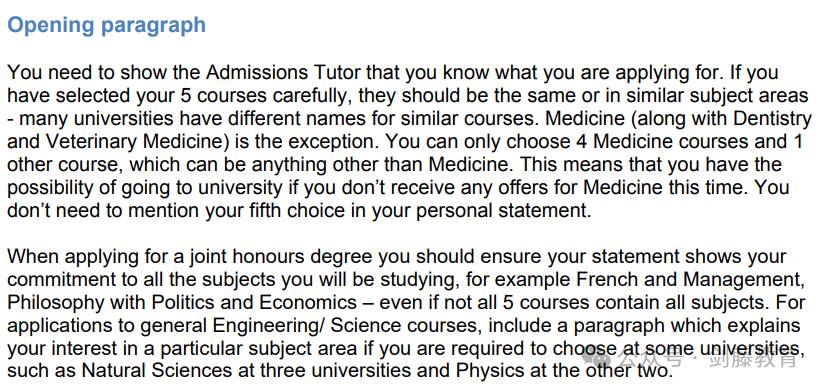Click the WeChat watermark logo icon
This screenshot has width=825, height=390.
tap(597, 358)
